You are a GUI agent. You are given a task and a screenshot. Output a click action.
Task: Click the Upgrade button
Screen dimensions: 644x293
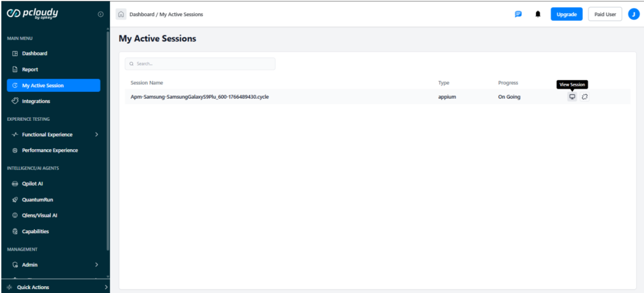tap(566, 14)
